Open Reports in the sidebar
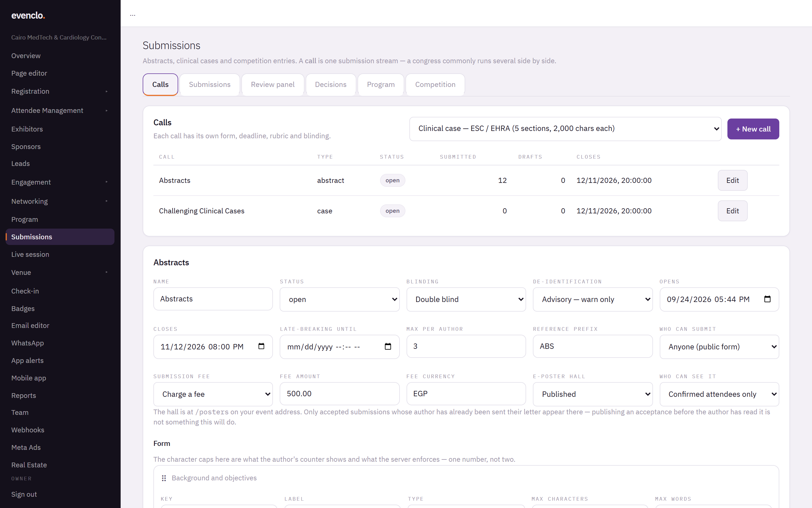This screenshot has height=508, width=812. 60,395
